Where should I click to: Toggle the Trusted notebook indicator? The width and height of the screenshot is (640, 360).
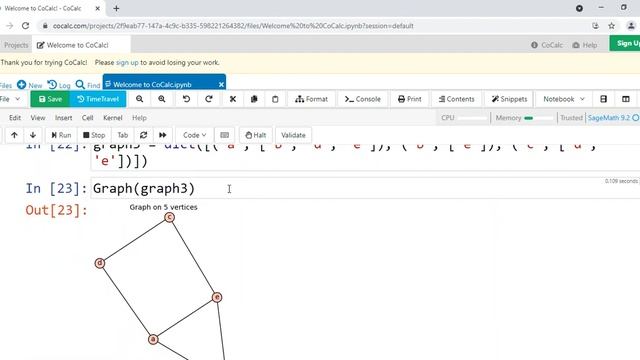(571, 118)
